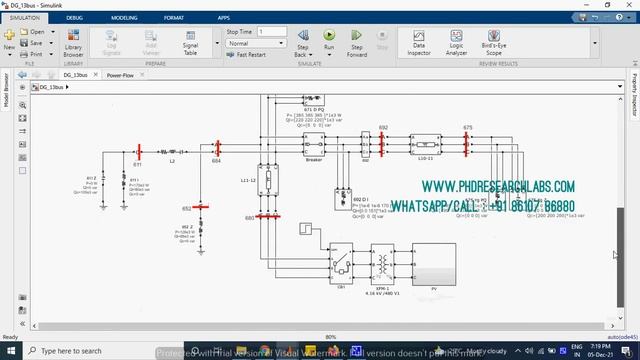The image size is (640, 360).
Task: Click the Fit to View icon
Action: (x=22, y=118)
